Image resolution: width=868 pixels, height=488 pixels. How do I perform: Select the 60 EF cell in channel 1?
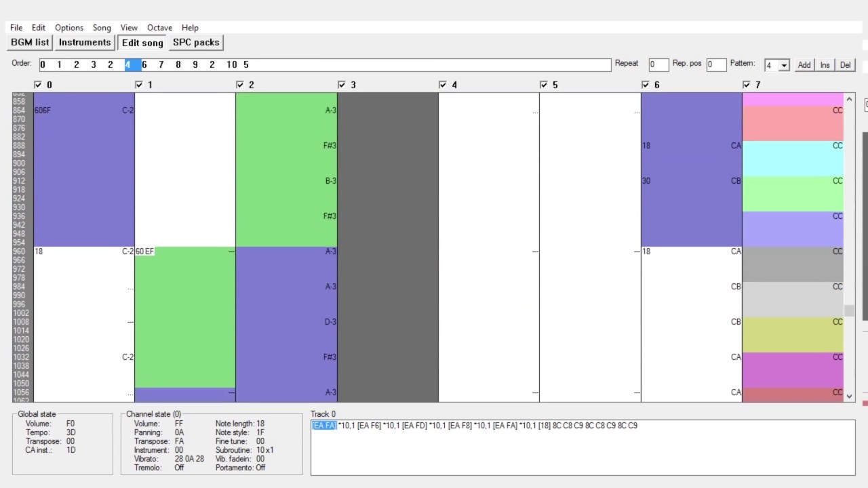[x=144, y=251]
